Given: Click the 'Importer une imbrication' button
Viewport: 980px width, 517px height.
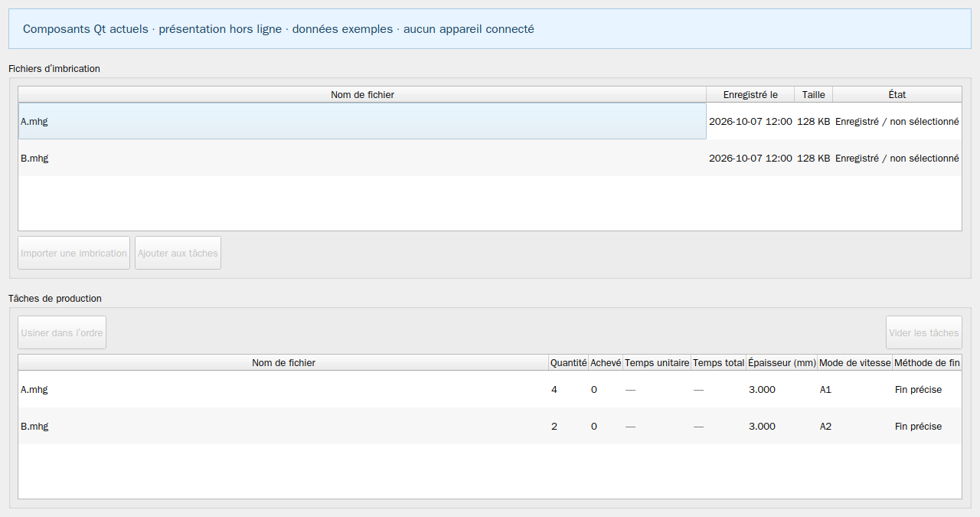Looking at the screenshot, I should coord(73,253).
